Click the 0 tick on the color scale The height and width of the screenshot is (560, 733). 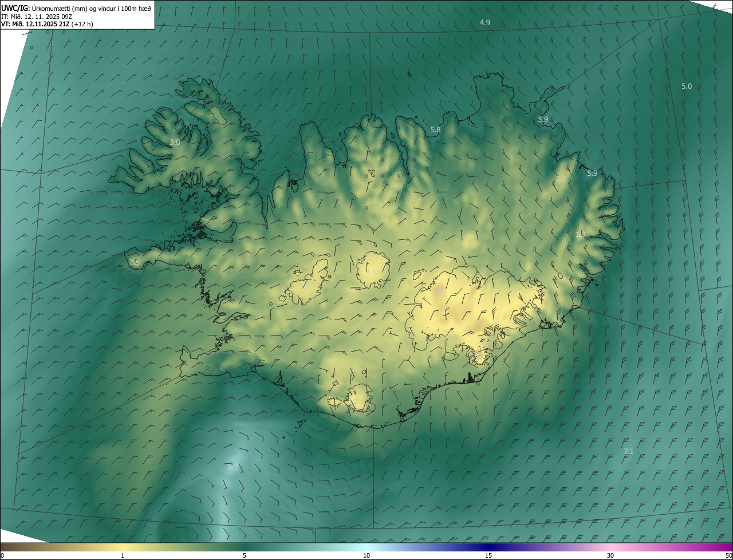[2, 555]
